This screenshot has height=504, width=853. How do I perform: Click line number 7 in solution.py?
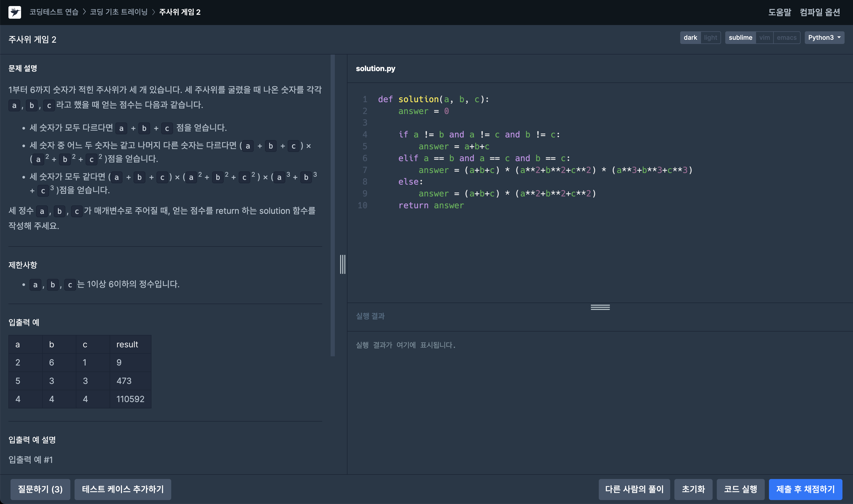[365, 170]
